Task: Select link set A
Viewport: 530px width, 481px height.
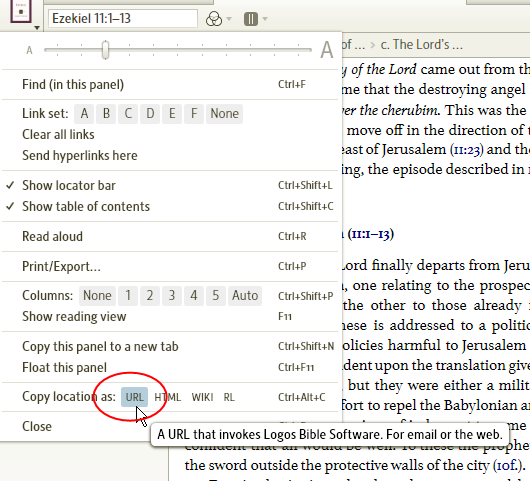Action: click(x=85, y=114)
